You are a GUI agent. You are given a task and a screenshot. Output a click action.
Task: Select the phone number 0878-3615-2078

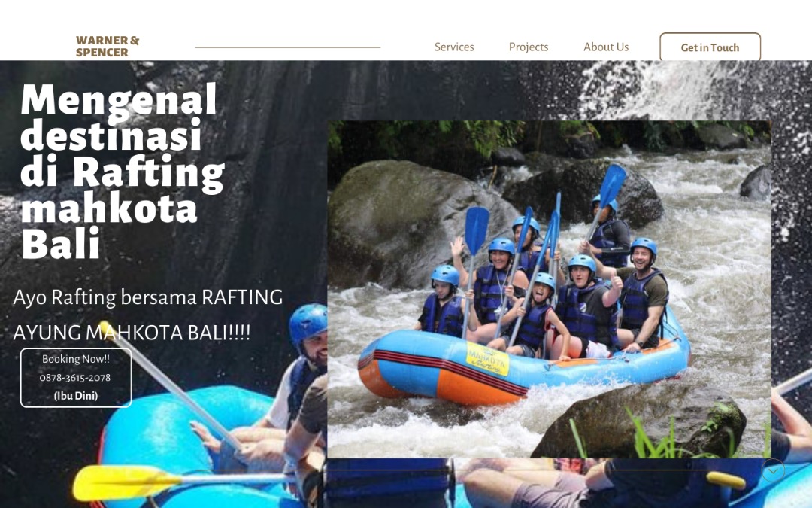pos(75,377)
